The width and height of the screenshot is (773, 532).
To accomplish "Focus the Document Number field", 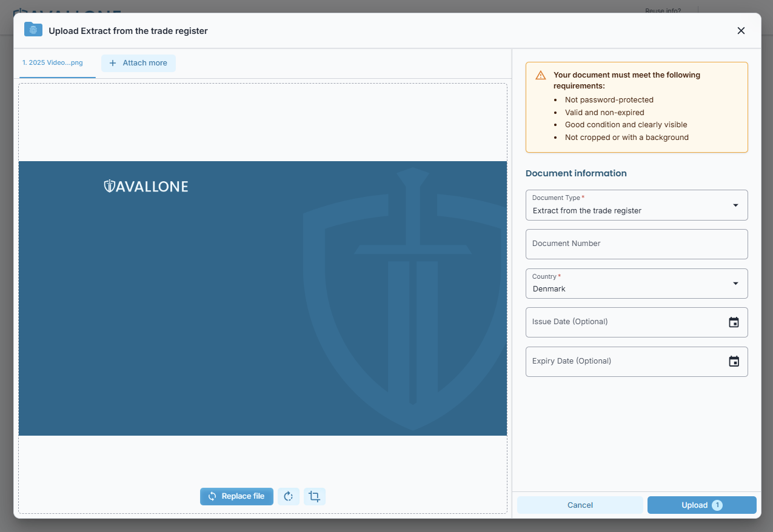I will click(637, 244).
